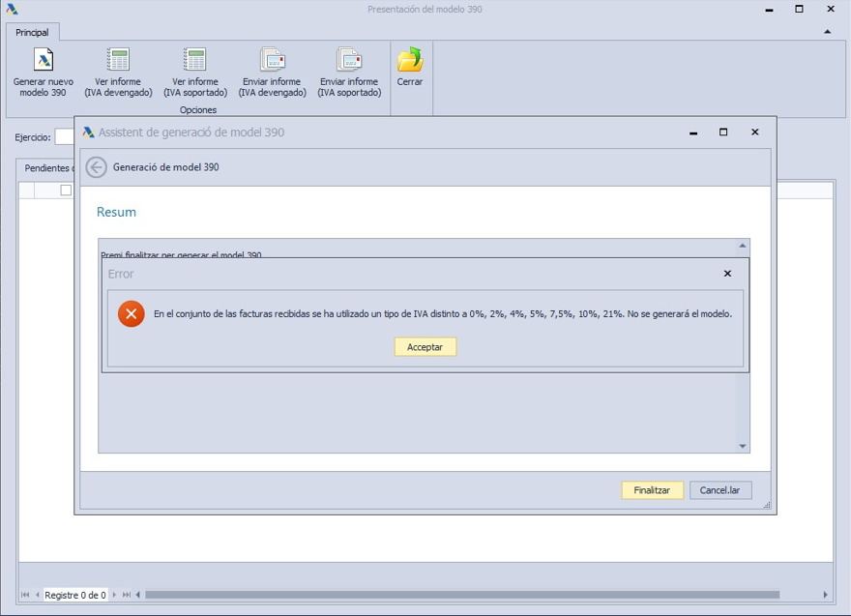
Task: Click Enviar informe (IVA devengado)
Action: 272,73
